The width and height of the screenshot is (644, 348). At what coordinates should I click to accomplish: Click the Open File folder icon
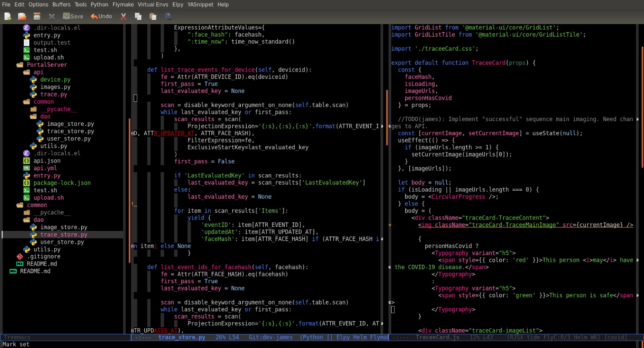pyautogui.click(x=22, y=16)
